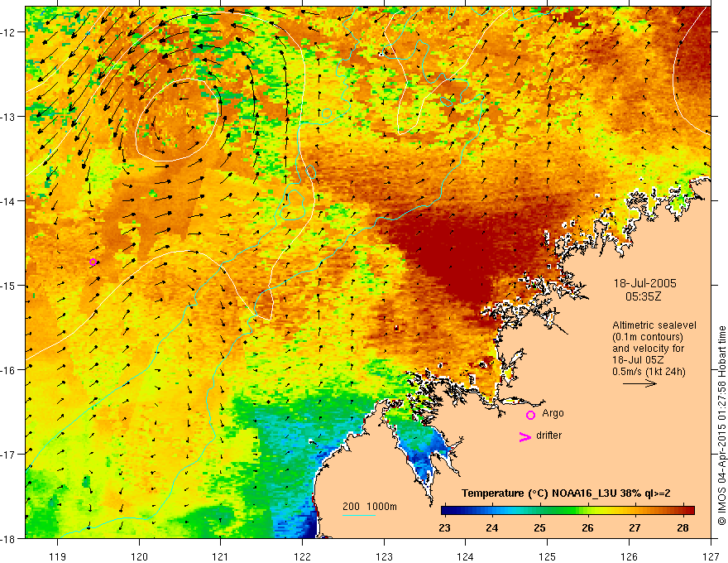Click the longitude axis label 125
Screen dimensions: 728x563
coord(548,556)
